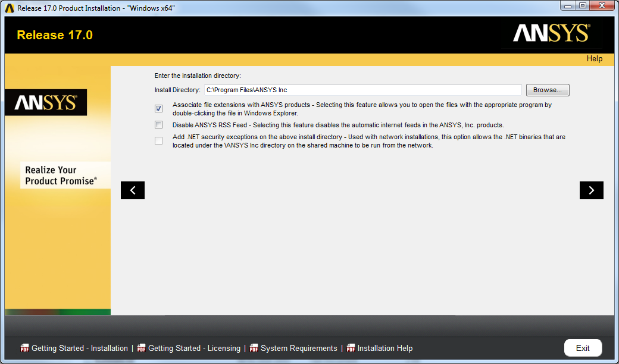The width and height of the screenshot is (619, 364).
Task: Click the ANSYS logo in the left sidebar
Action: (x=46, y=103)
